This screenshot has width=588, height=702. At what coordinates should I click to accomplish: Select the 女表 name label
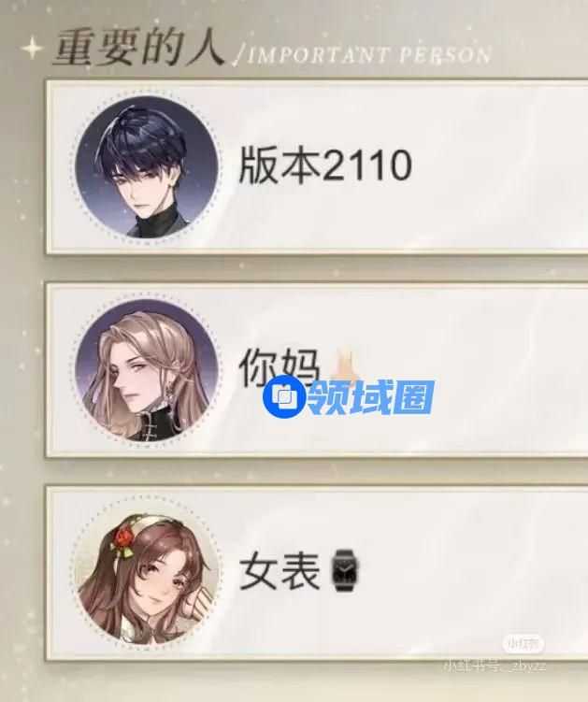tap(280, 570)
